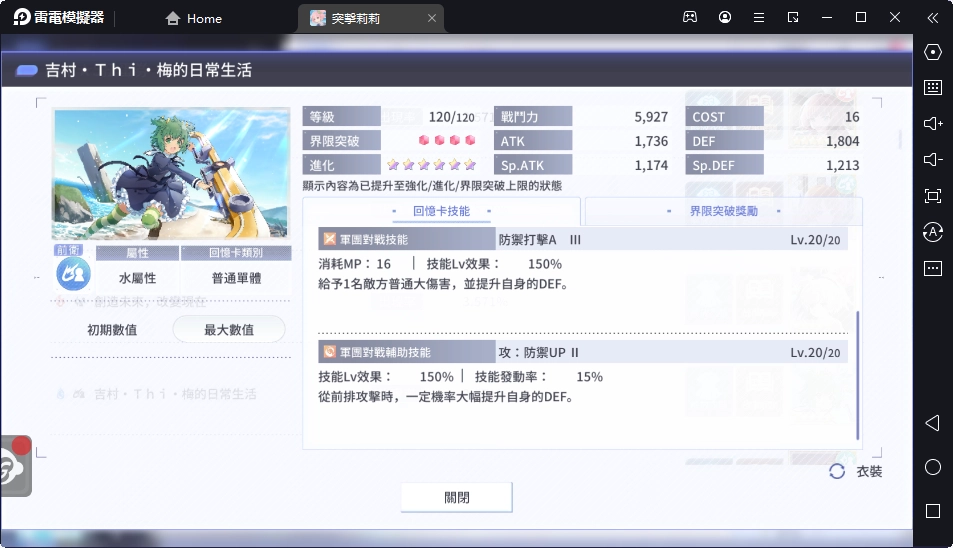This screenshot has width=953, height=548.
Task: Click the volume up sidebar icon
Action: 932,123
